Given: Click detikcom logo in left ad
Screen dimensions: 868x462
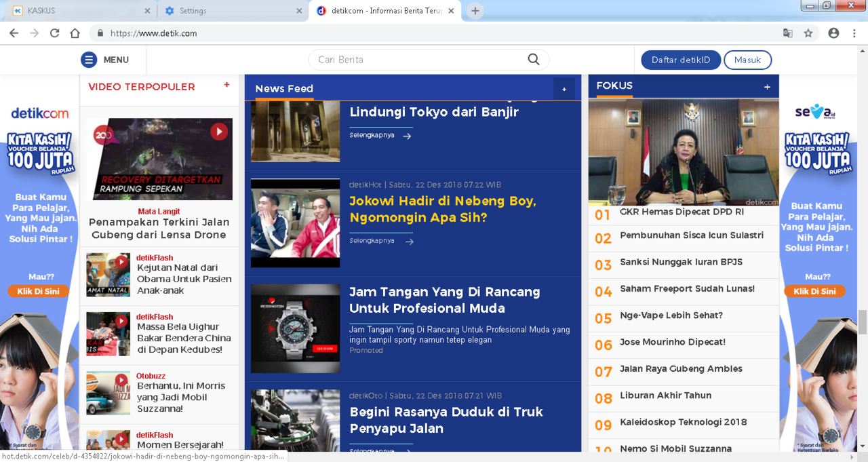Looking at the screenshot, I should coord(39,113).
